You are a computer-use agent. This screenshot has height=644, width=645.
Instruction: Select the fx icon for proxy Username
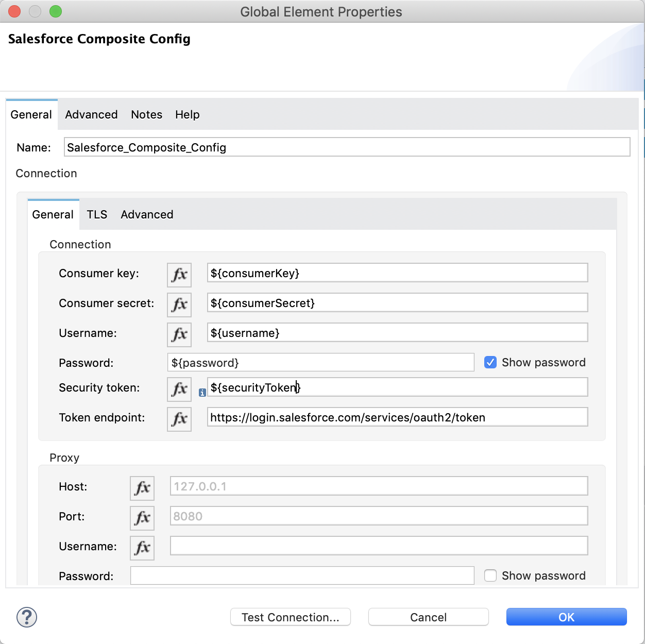click(x=142, y=548)
